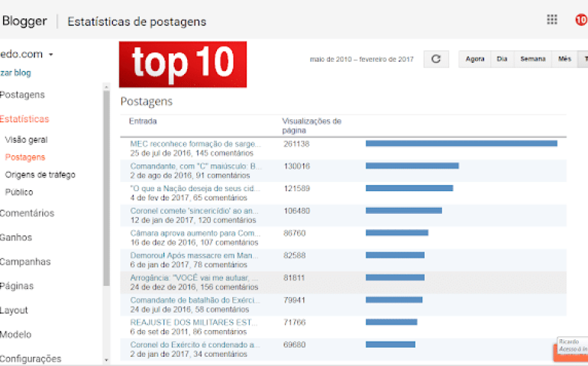
Task: Click the page view count 121589
Action: pyautogui.click(x=296, y=189)
